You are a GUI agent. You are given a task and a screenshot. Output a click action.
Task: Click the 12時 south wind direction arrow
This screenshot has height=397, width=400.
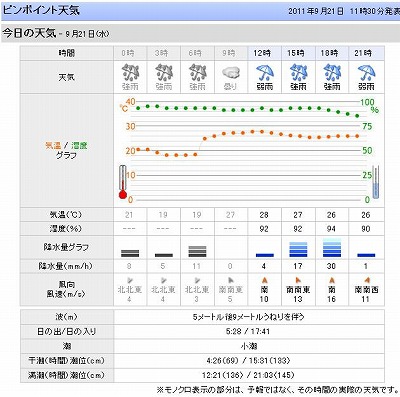click(265, 280)
